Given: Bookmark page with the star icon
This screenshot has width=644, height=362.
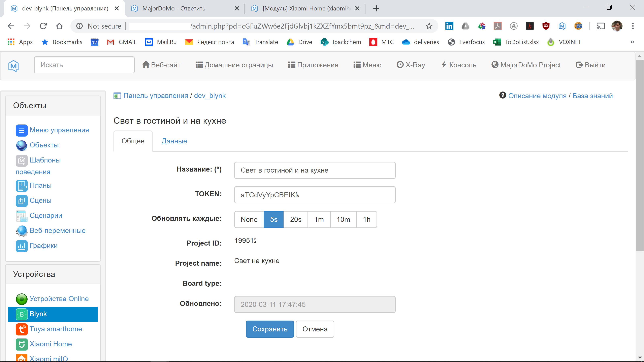Looking at the screenshot, I should [x=429, y=26].
